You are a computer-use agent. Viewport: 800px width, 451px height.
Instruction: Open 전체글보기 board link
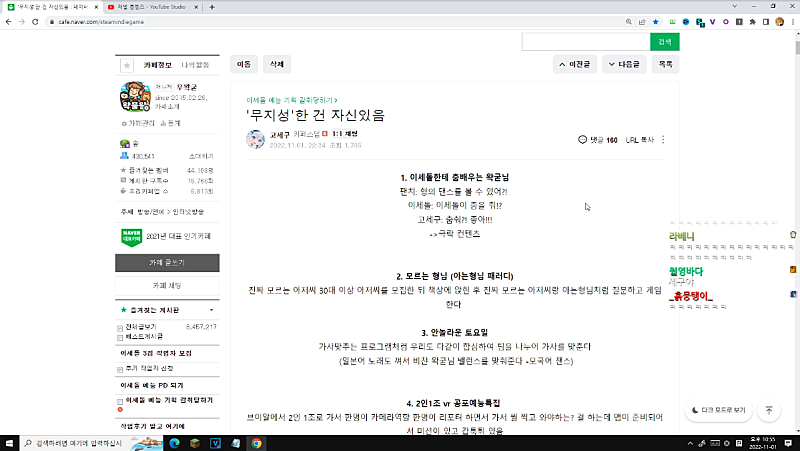click(x=141, y=327)
